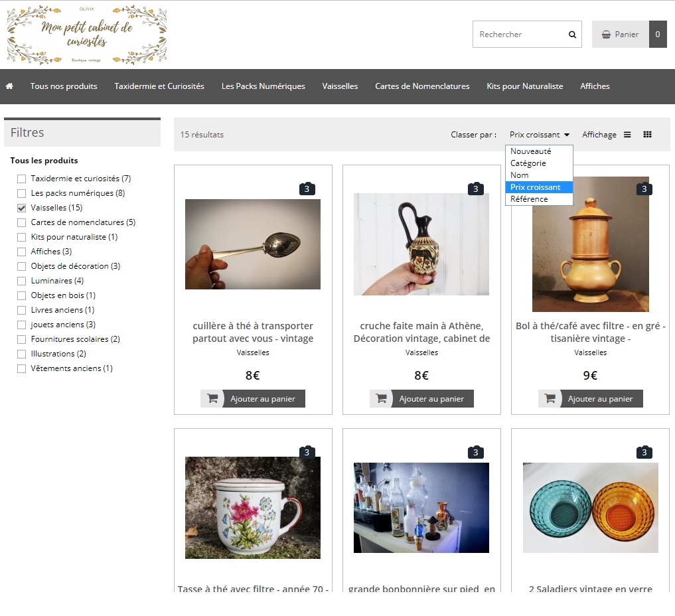Click the basket icon beside Panier

[x=606, y=35]
